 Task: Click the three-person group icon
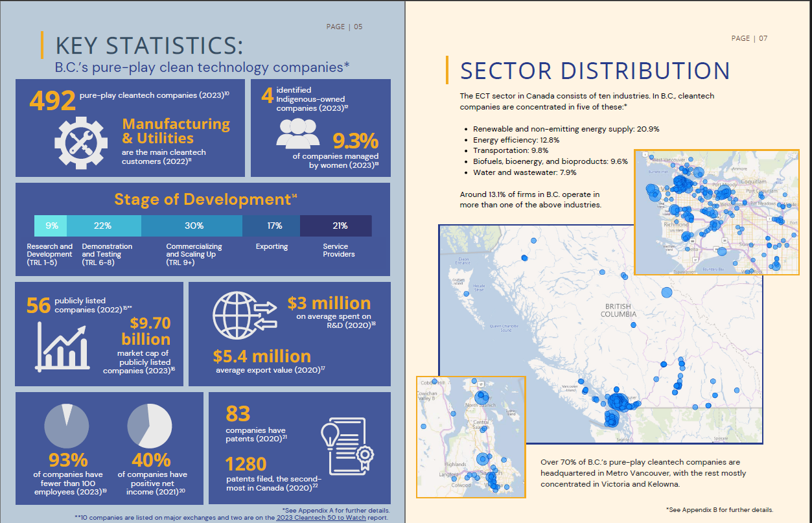(x=298, y=133)
